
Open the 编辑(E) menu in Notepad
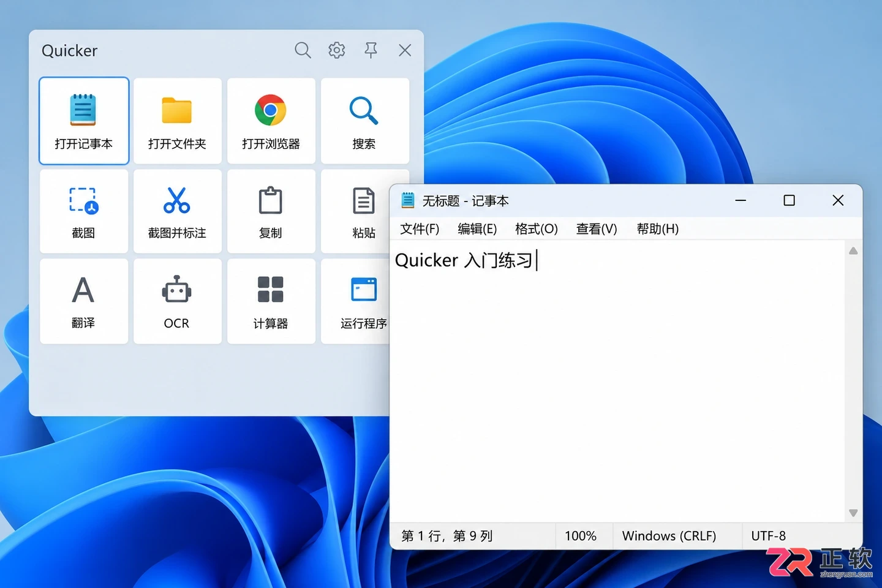tap(477, 229)
